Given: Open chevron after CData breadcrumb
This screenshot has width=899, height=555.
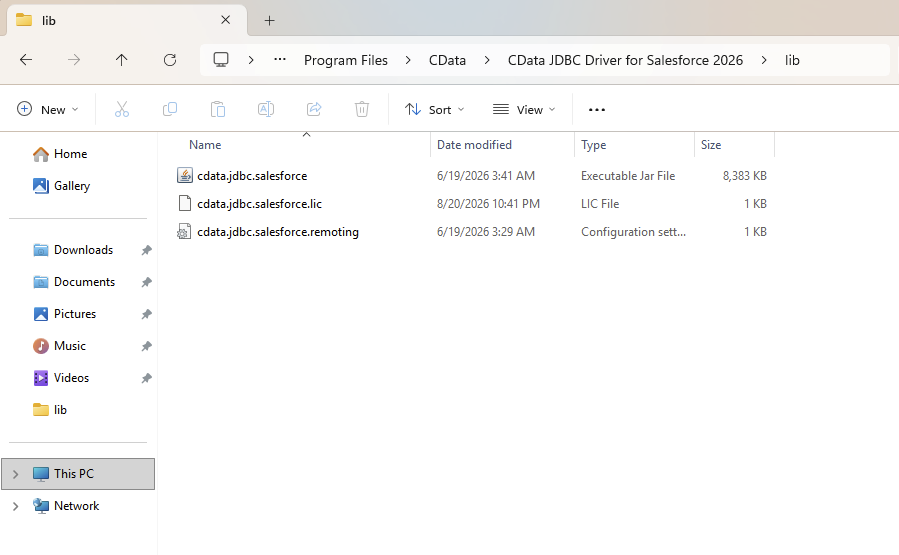Looking at the screenshot, I should coord(487,60).
